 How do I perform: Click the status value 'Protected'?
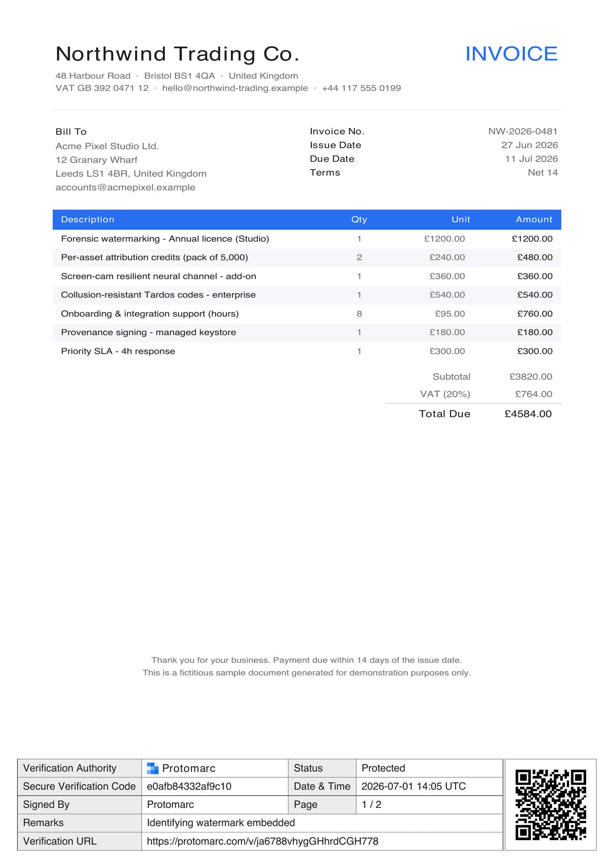(383, 768)
